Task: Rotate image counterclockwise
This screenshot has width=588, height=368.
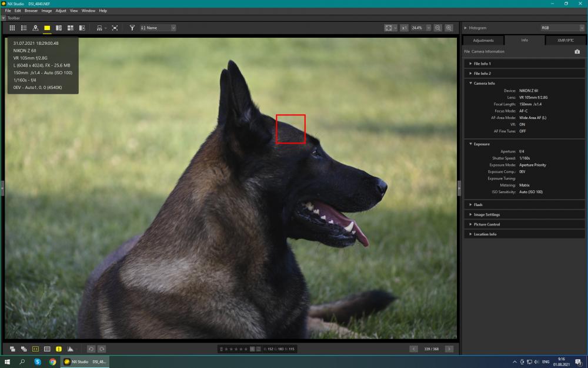Action: (x=91, y=349)
